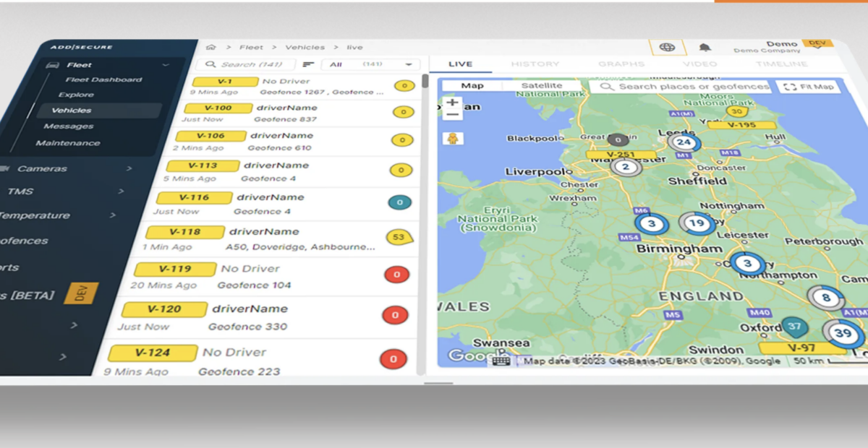The image size is (868, 448).
Task: Click the Search places or geofences field
Action: 687,87
